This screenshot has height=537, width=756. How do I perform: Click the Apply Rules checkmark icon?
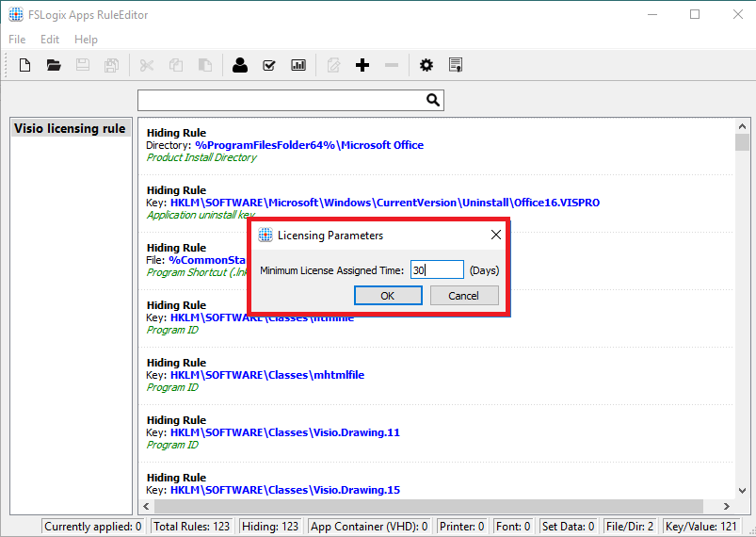point(269,65)
